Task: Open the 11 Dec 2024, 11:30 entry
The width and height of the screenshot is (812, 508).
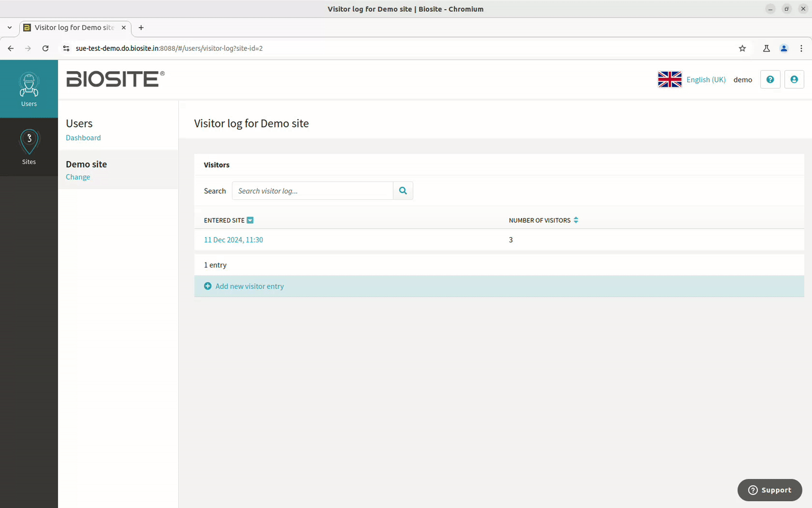Action: click(233, 240)
